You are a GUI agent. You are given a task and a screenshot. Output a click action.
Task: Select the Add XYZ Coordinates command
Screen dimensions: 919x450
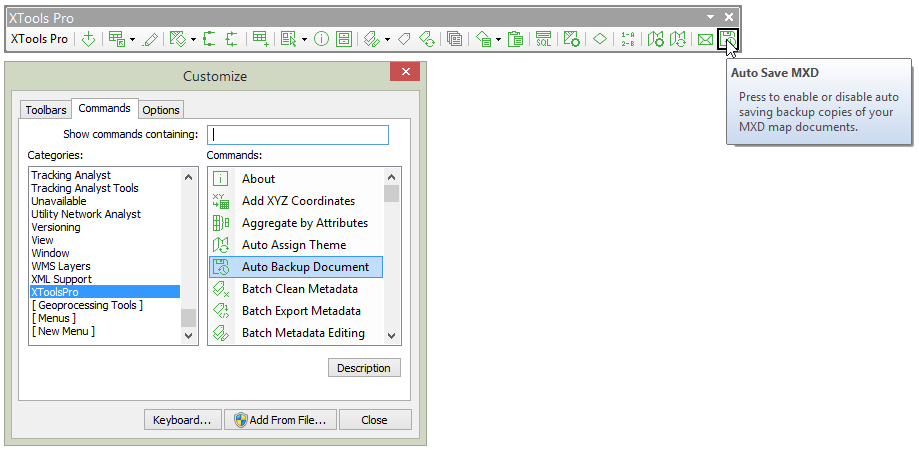(296, 201)
